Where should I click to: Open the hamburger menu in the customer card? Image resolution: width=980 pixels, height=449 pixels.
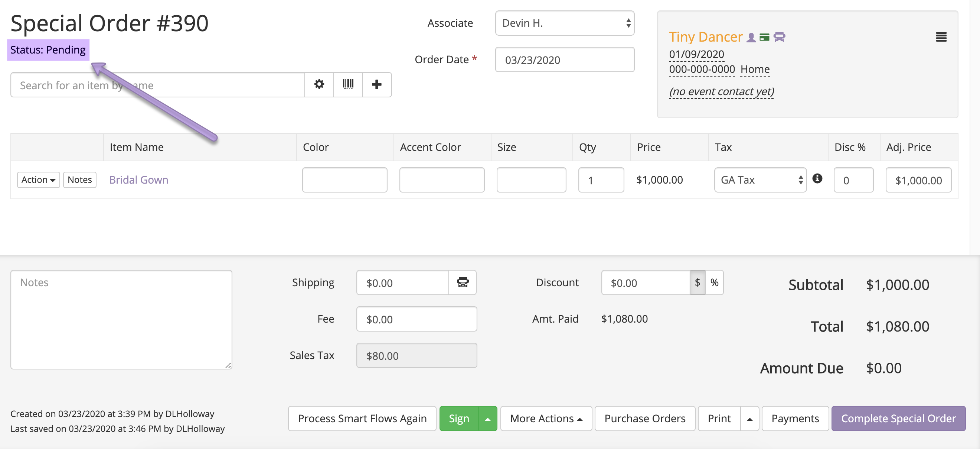tap(941, 37)
